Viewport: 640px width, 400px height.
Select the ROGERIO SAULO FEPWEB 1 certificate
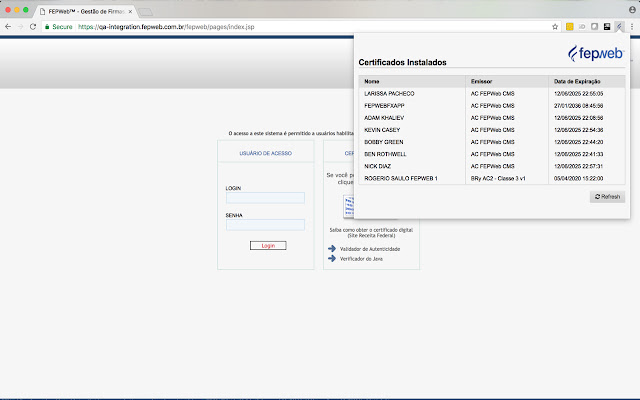pyautogui.click(x=492, y=178)
